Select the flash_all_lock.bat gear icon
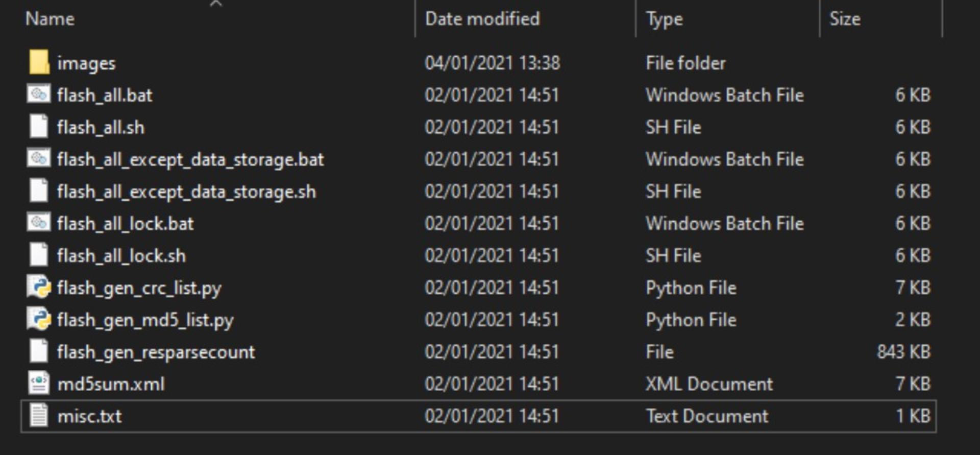This screenshot has height=455, width=980. pyautogui.click(x=39, y=223)
